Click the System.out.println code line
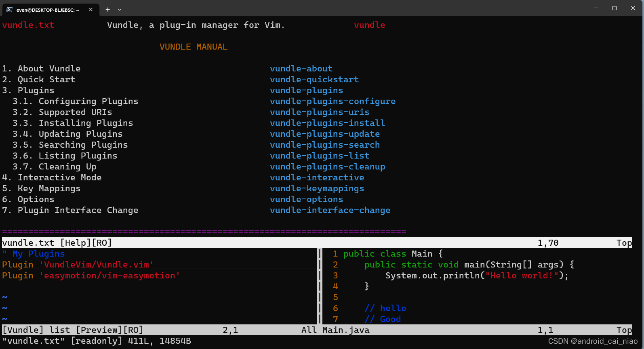The height and width of the screenshot is (349, 644). pos(477,276)
